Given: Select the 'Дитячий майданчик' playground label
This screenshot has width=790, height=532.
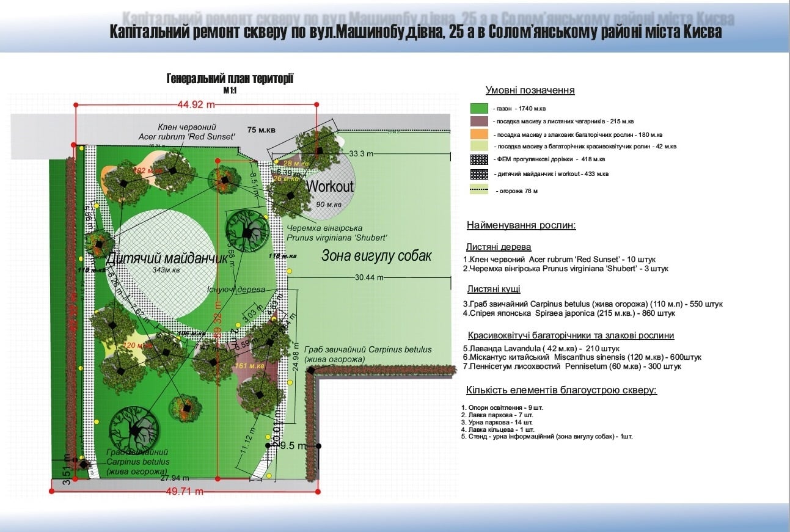Looking at the screenshot, I should pyautogui.click(x=166, y=259).
